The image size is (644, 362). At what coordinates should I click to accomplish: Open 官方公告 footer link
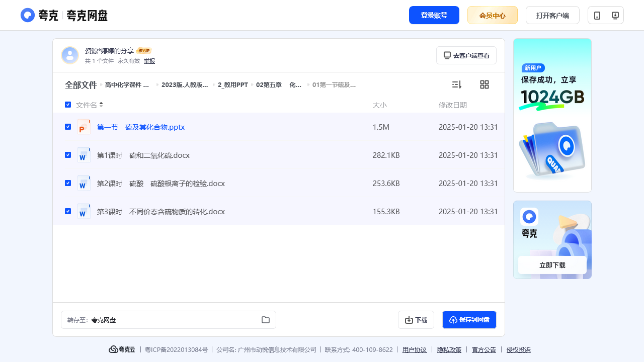(484, 350)
